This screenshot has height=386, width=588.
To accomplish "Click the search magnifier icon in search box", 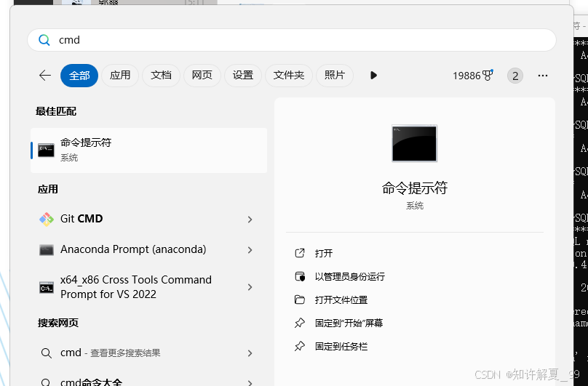I will pyautogui.click(x=44, y=40).
